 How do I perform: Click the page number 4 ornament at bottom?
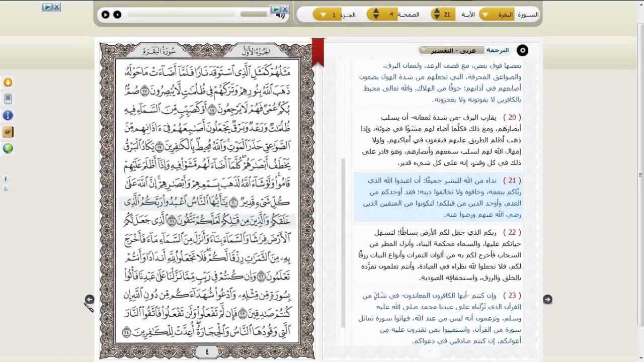point(207,351)
